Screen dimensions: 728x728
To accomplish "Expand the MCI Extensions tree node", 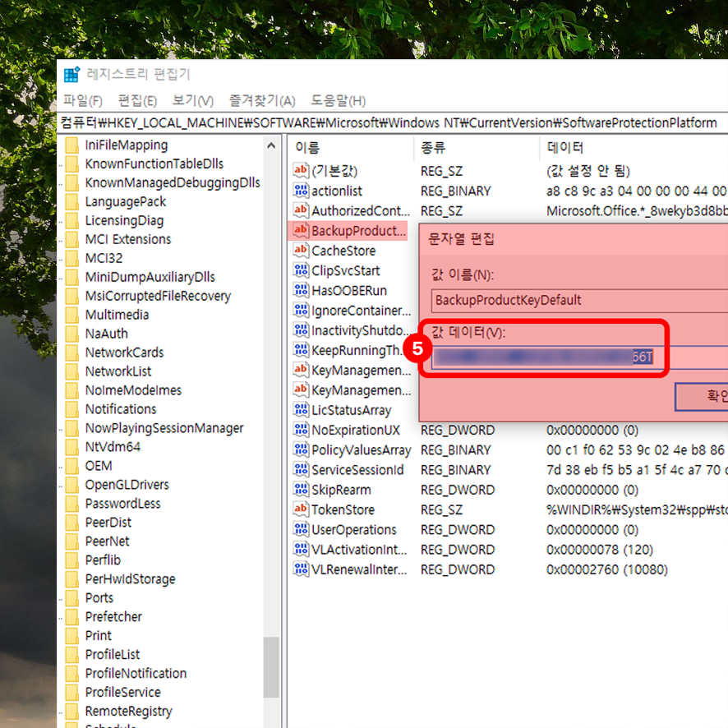I will [x=60, y=241].
